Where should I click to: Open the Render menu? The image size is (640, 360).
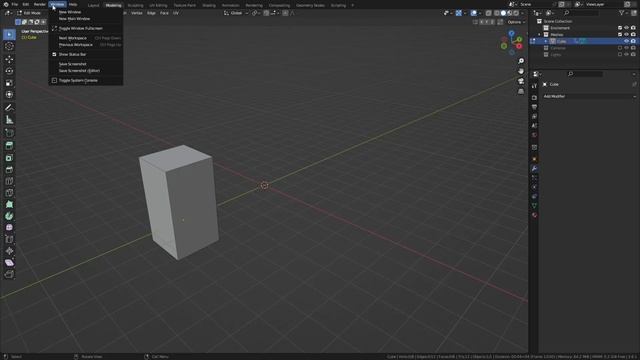(40, 4)
